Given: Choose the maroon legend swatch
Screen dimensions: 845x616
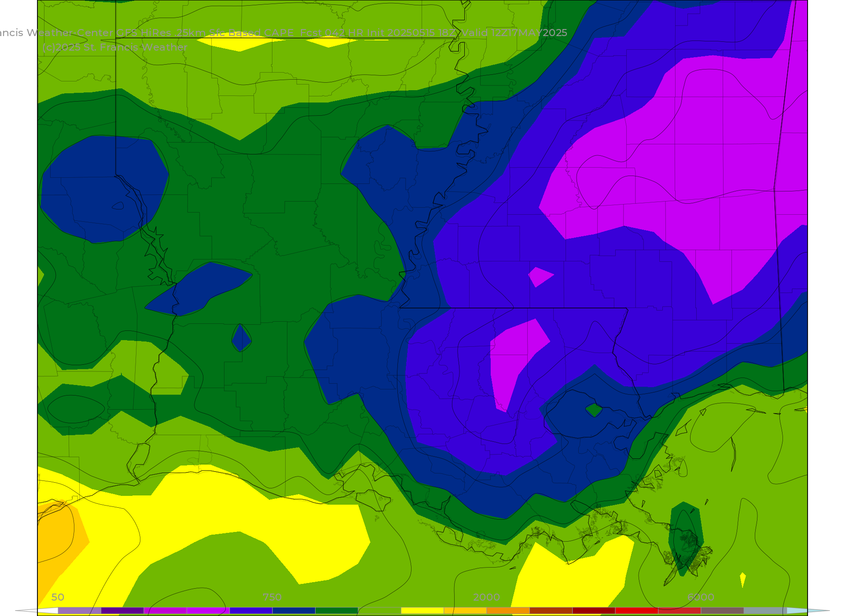Looking at the screenshot, I should pyautogui.click(x=594, y=611).
